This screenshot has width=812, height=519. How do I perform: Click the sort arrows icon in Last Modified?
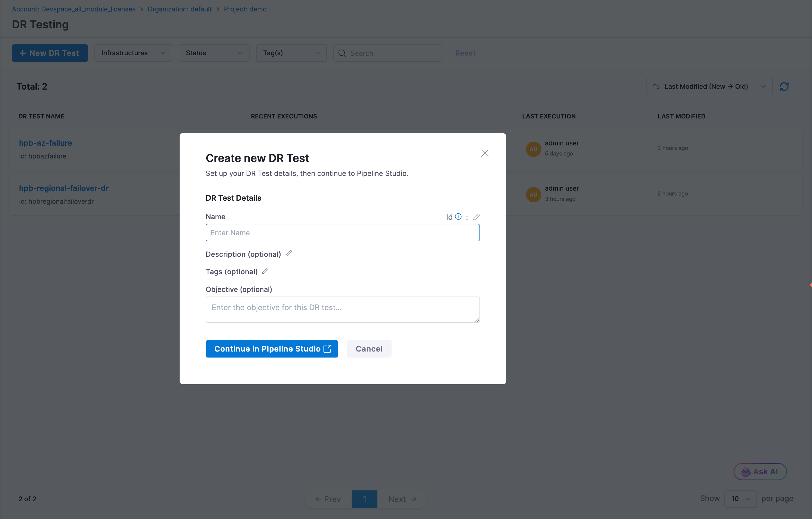[x=656, y=87]
